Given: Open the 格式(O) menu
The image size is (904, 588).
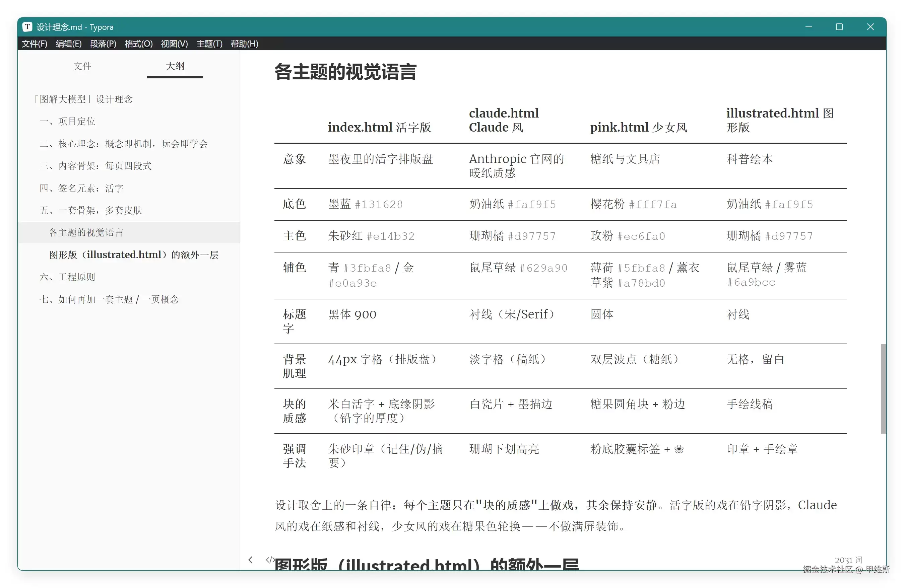Looking at the screenshot, I should pos(139,44).
